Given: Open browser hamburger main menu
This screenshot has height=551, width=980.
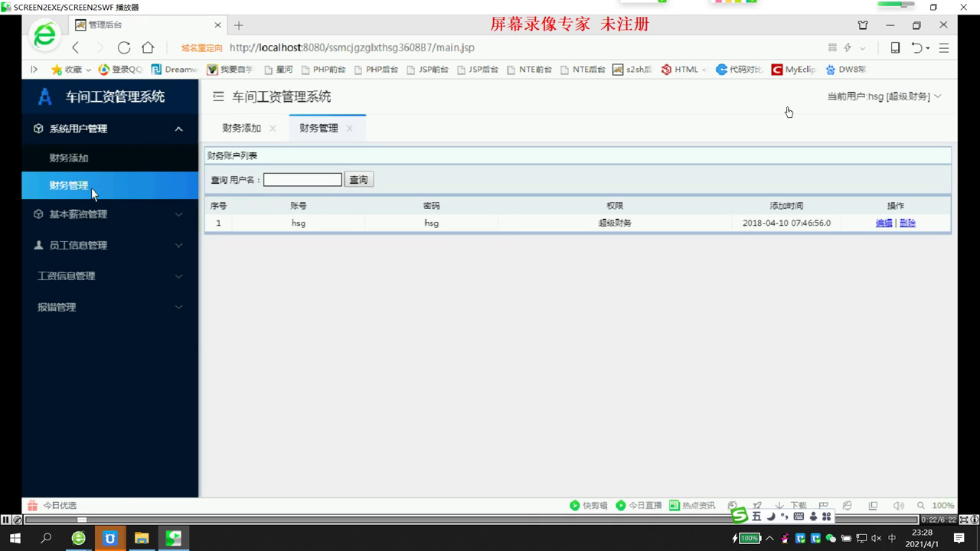Looking at the screenshot, I should (944, 47).
